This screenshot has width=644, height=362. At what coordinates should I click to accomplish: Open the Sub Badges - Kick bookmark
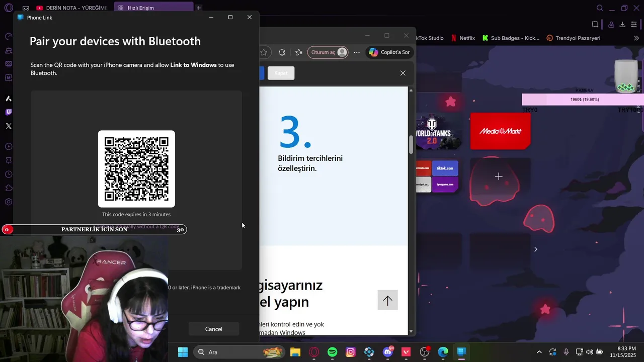[511, 38]
